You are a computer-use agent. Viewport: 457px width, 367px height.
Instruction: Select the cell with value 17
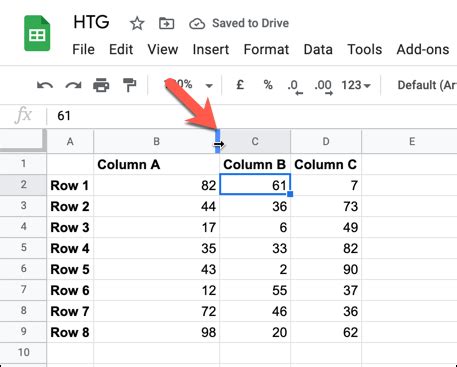[157, 227]
